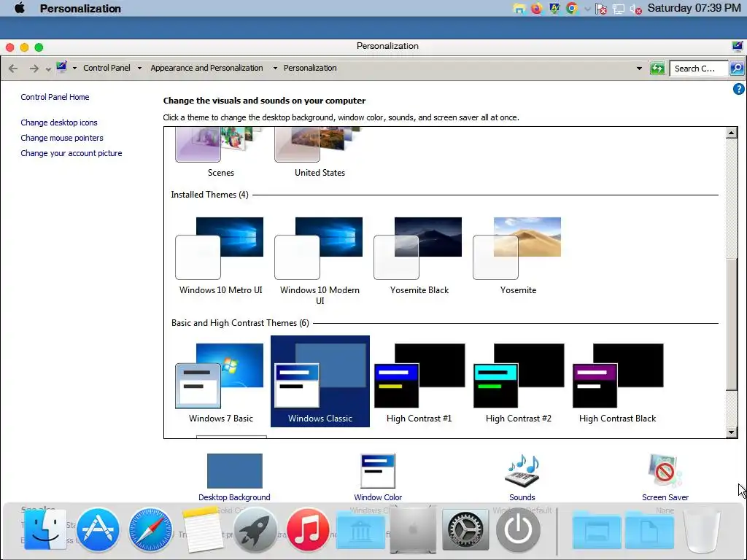Click the theme list scroll down arrow
Viewport: 747px width, 560px height.
[731, 432]
